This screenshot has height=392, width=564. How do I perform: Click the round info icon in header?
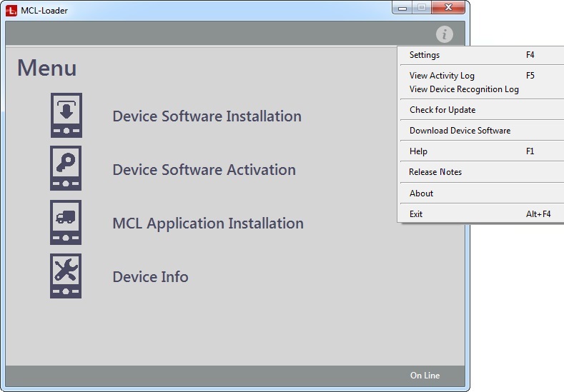click(445, 34)
